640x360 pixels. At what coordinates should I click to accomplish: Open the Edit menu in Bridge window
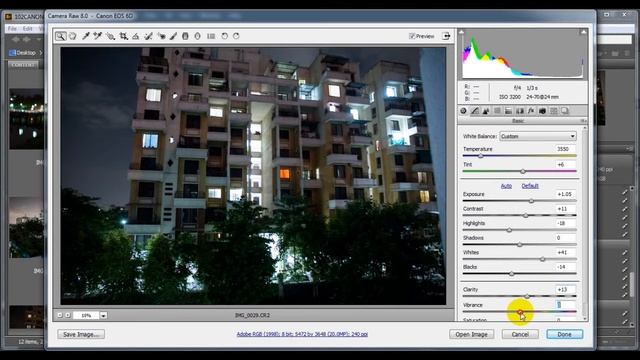pyautogui.click(x=27, y=29)
